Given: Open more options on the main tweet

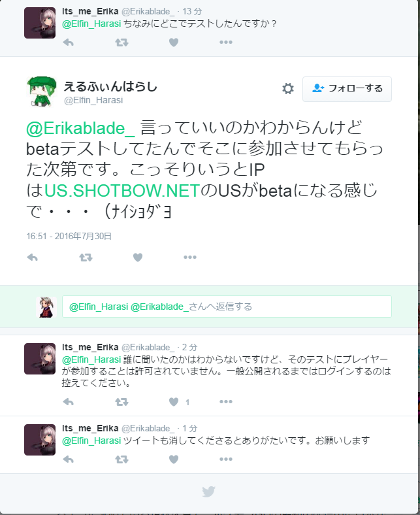Looking at the screenshot, I should (190, 257).
